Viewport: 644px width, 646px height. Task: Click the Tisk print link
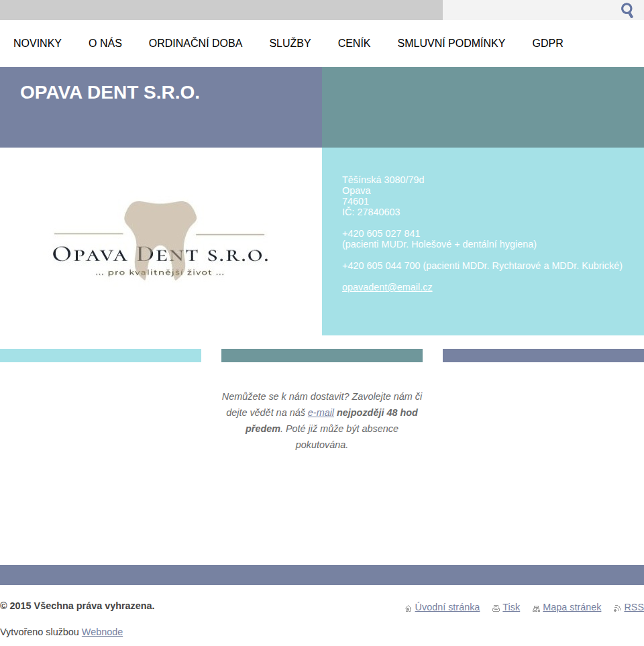click(x=511, y=607)
